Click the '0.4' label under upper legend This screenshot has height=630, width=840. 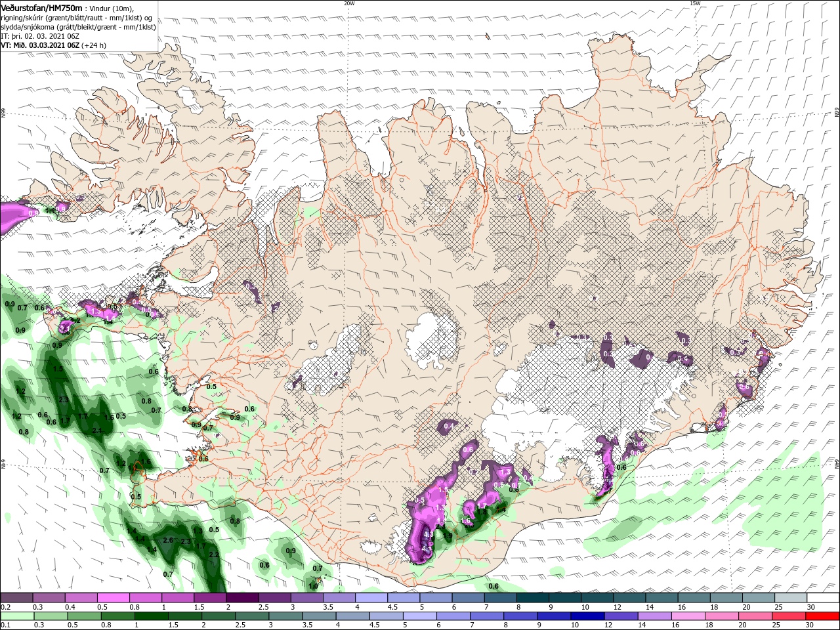click(70, 607)
